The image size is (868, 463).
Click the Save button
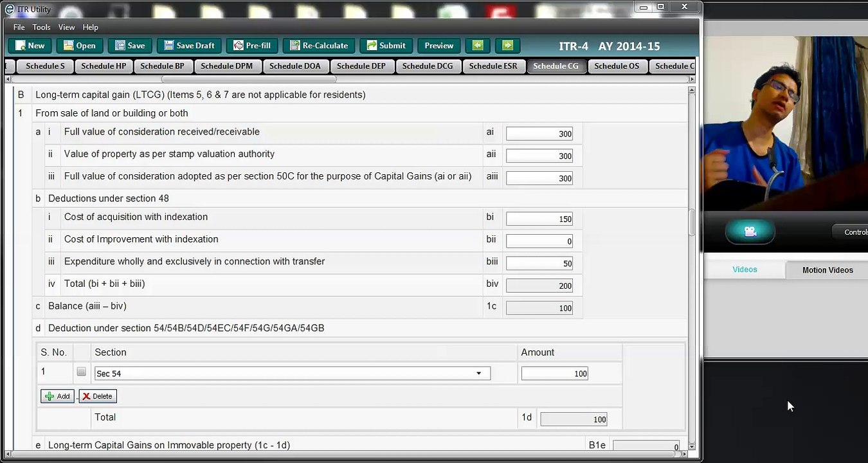(129, 46)
